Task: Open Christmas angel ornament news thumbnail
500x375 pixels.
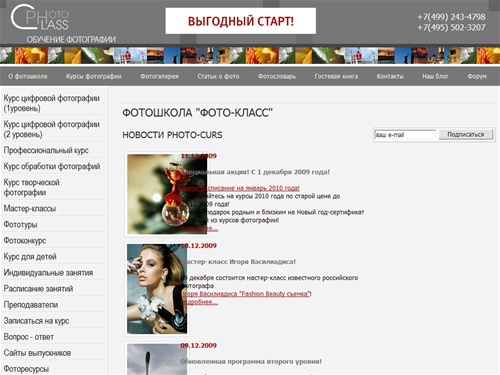Action: (x=167, y=194)
